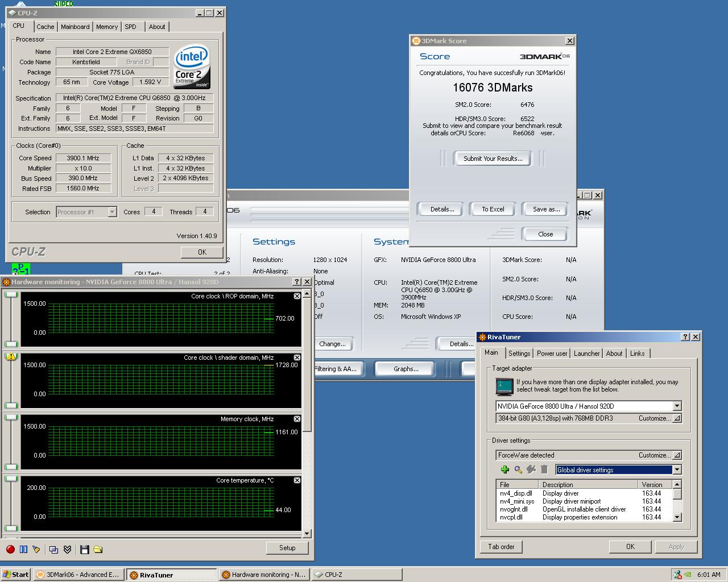Image resolution: width=728 pixels, height=582 pixels.
Task: Clear monitoring history with the broom icon
Action: pos(36,549)
